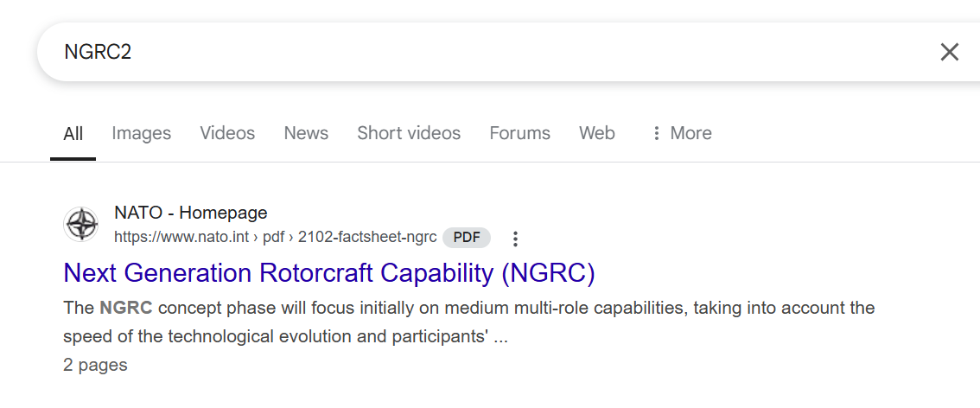Clear the search box with X icon
This screenshot has width=980, height=408.
click(949, 52)
